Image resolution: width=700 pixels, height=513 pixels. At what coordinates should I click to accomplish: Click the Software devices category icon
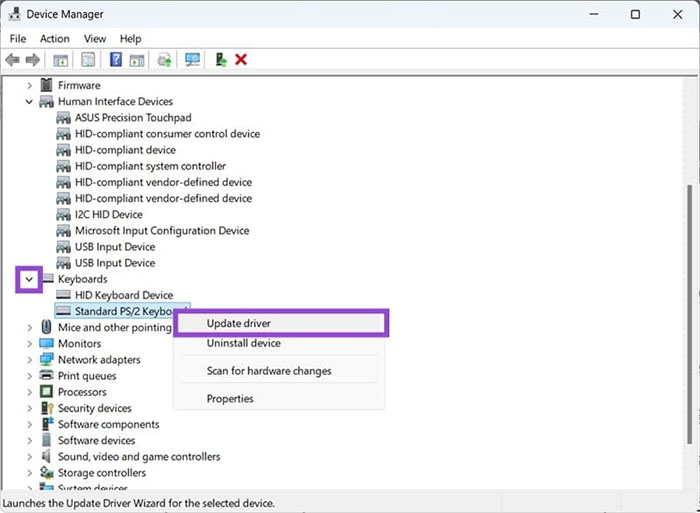click(x=46, y=440)
